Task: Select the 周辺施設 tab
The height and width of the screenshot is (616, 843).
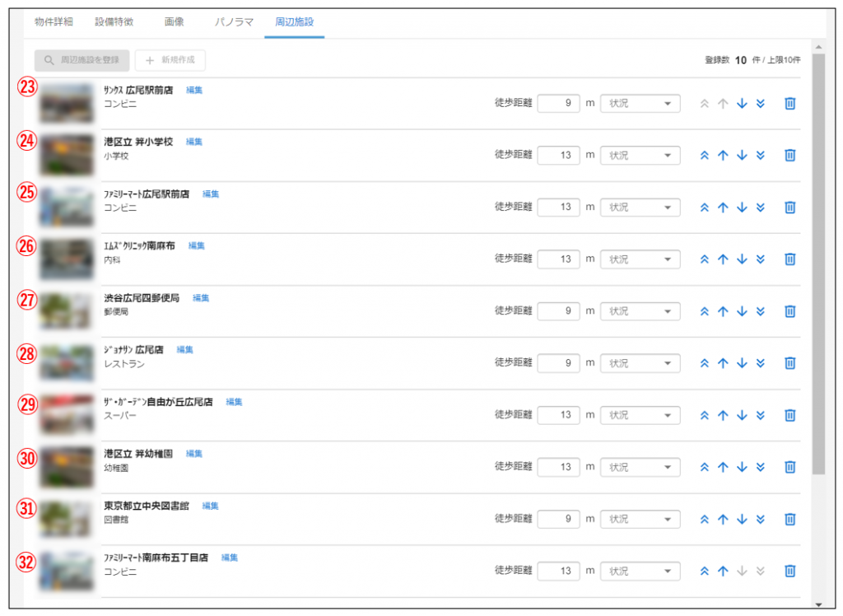Action: [x=294, y=22]
